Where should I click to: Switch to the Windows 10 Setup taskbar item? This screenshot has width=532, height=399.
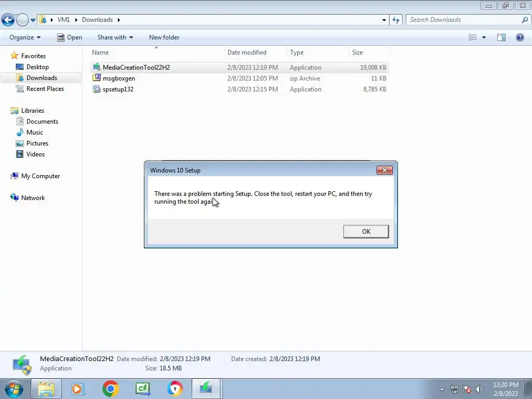[x=206, y=389]
